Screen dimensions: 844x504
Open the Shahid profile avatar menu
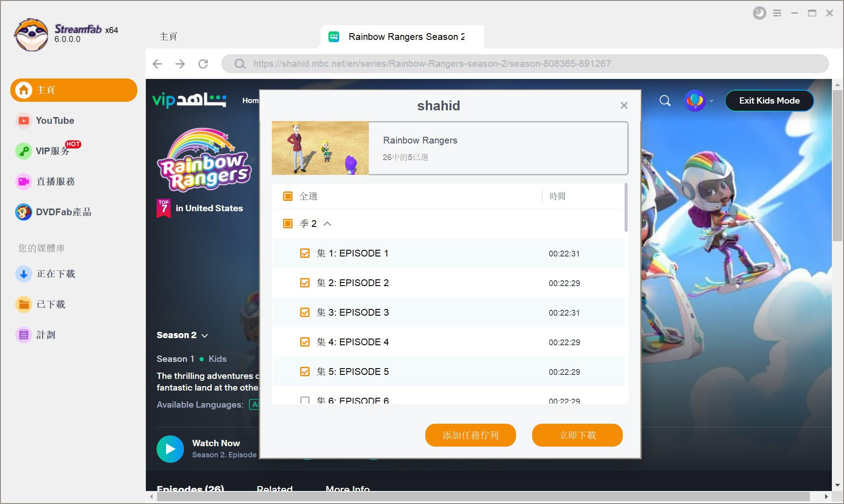pos(695,101)
